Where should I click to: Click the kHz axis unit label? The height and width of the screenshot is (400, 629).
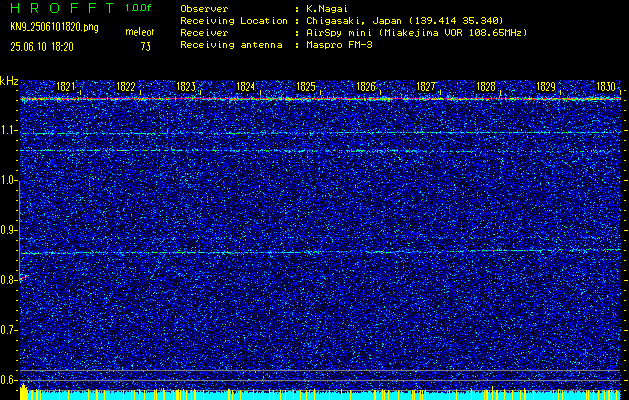pos(9,81)
